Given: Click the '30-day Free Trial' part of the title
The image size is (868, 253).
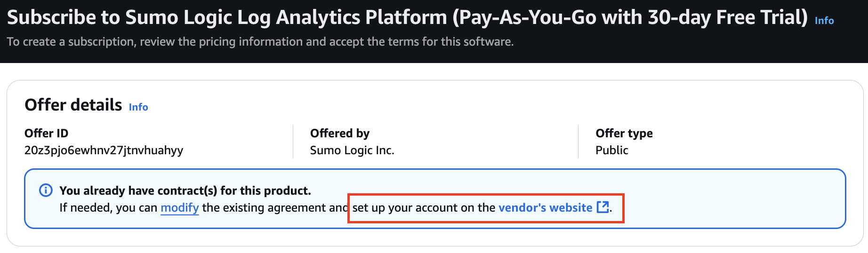Looking at the screenshot, I should [727, 18].
